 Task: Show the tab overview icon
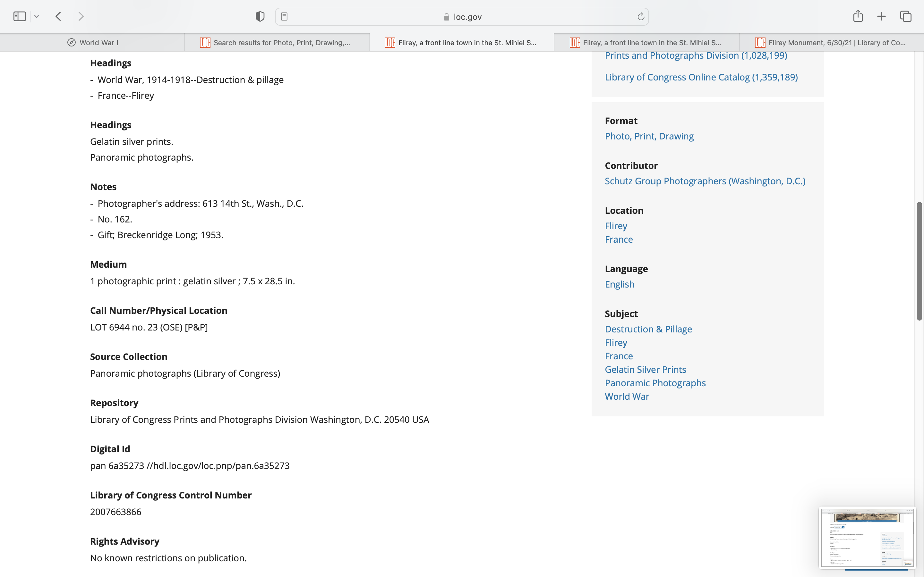906,16
